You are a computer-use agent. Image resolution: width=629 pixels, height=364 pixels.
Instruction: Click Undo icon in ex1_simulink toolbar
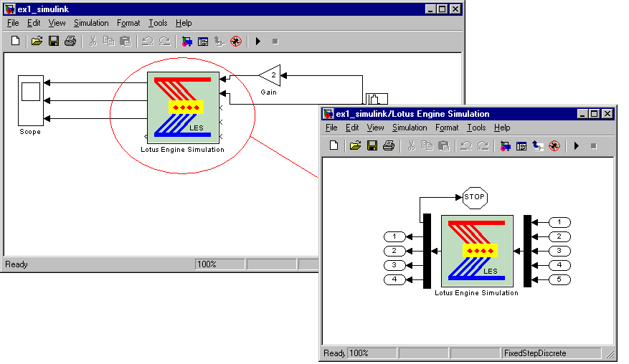148,41
